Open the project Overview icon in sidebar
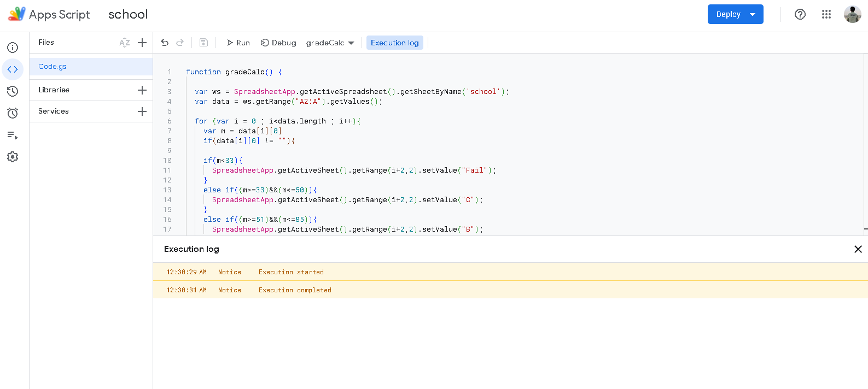Viewport: 868px width, 389px height. point(13,48)
